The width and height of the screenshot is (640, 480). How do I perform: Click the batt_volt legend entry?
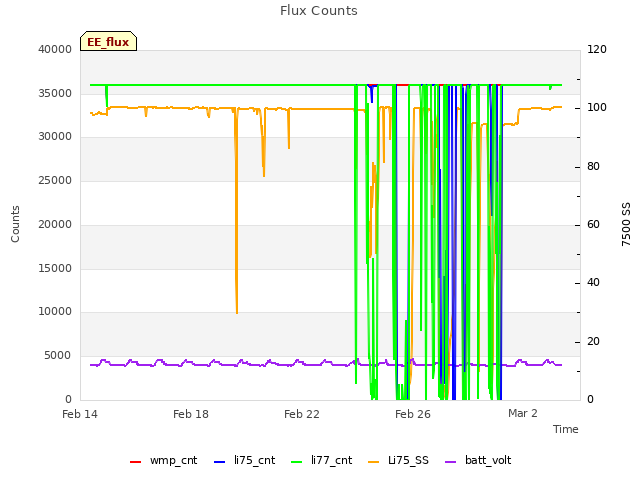(x=478, y=461)
